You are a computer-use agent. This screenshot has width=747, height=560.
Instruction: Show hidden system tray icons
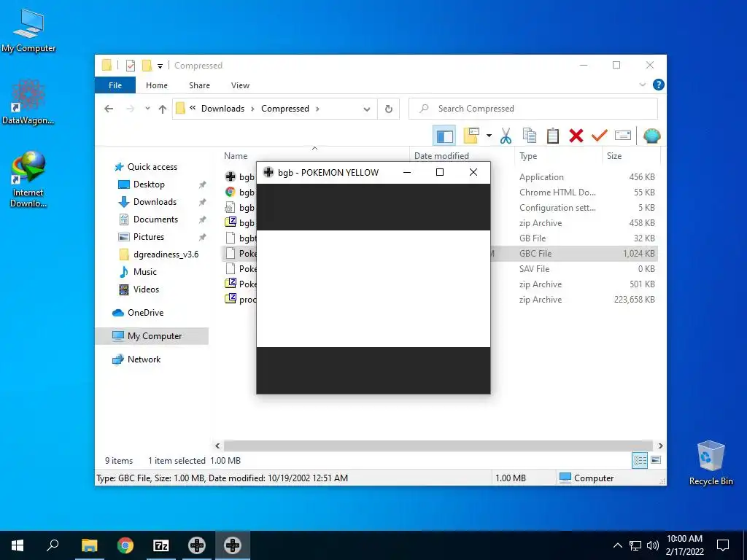(617, 545)
